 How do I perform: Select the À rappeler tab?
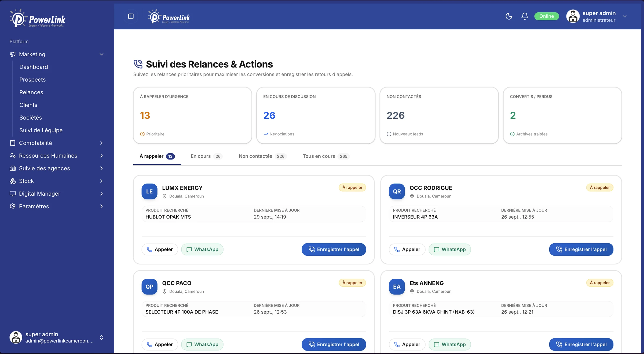click(157, 156)
